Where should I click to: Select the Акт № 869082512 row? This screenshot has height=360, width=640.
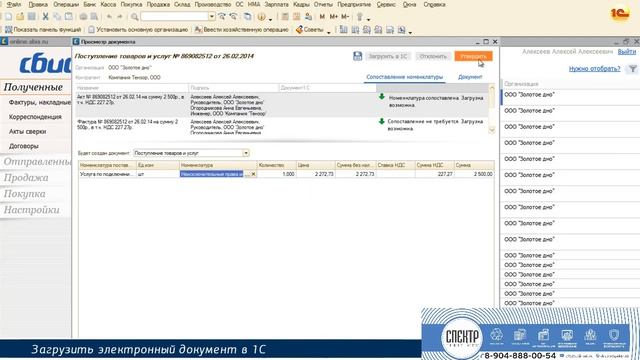coord(282,105)
